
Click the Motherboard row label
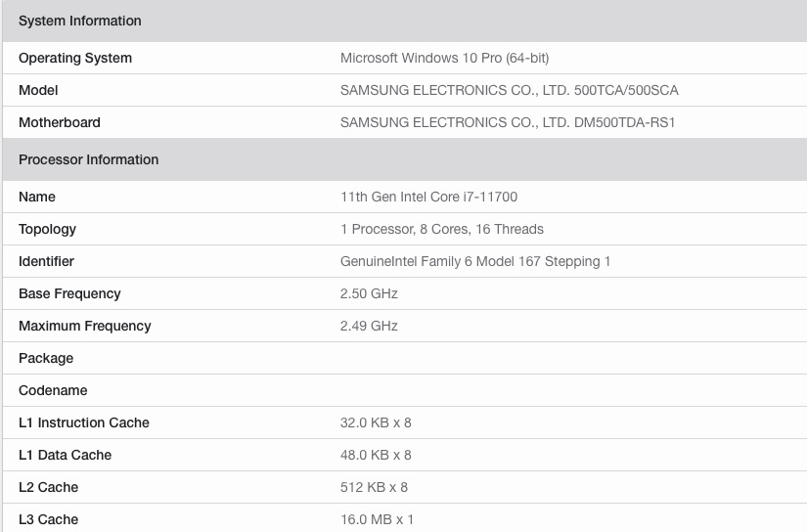point(60,122)
